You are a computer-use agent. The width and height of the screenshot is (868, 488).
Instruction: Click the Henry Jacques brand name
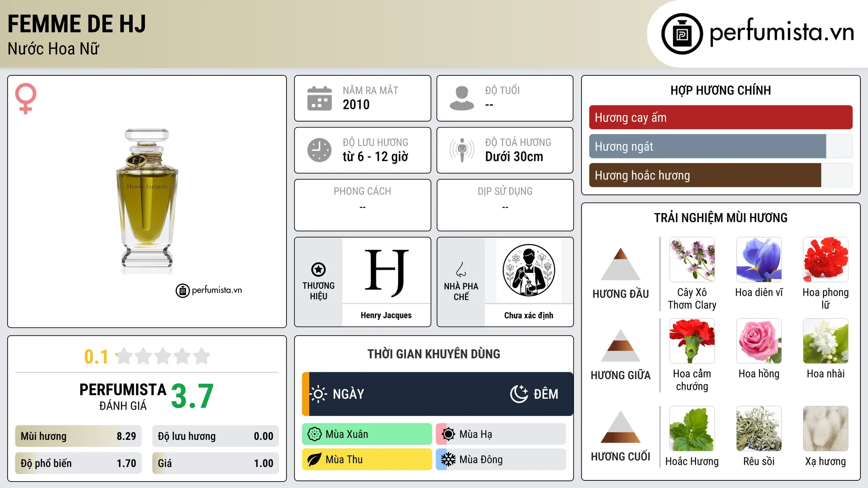click(386, 315)
